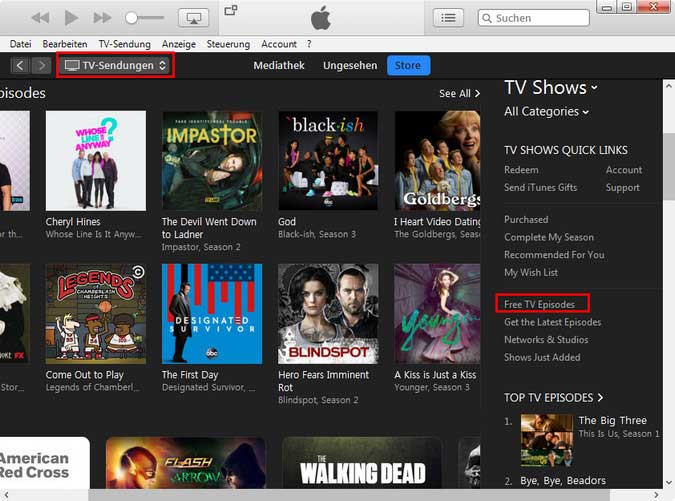Viewport: 675px width, 501px height.
Task: Click Hero Fears Imminent Rot title
Action: tap(323, 381)
